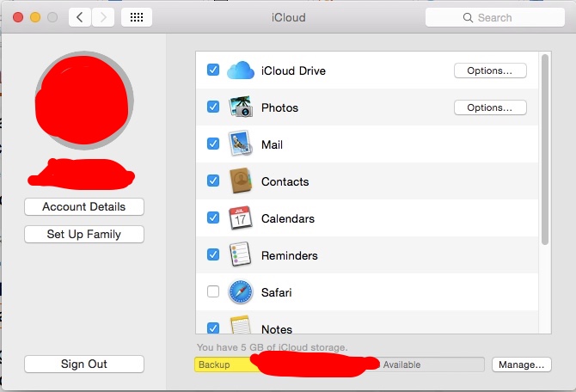This screenshot has width=576, height=392.
Task: Click the Mail stamp icon
Action: 241,144
